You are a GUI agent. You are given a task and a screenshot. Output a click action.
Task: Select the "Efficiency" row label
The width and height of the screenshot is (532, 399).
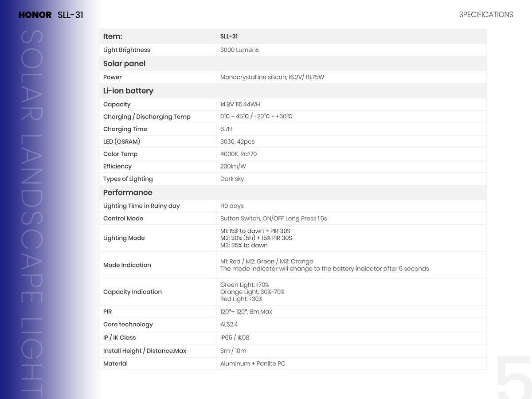(x=117, y=167)
